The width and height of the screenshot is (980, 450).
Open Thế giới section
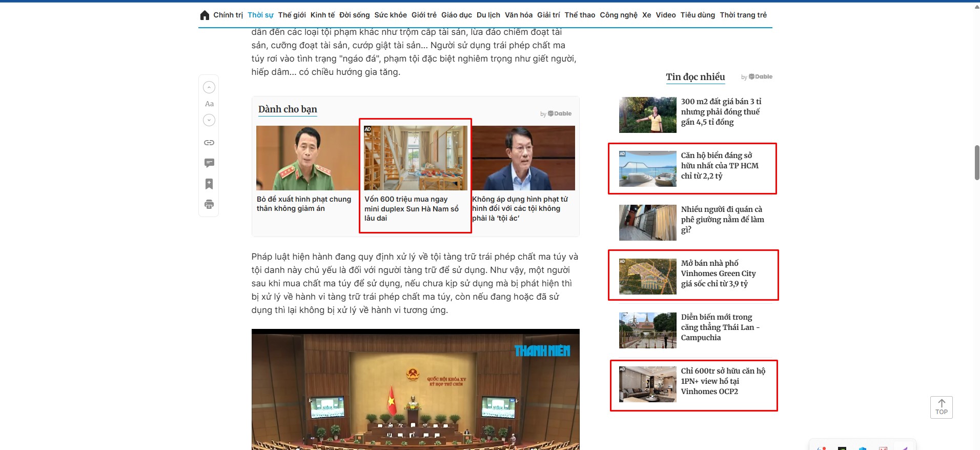point(292,15)
